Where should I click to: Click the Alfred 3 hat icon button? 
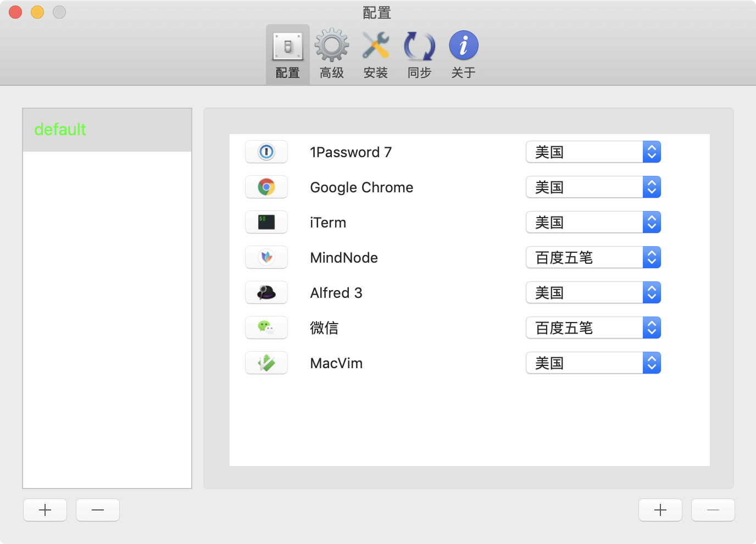(x=266, y=292)
